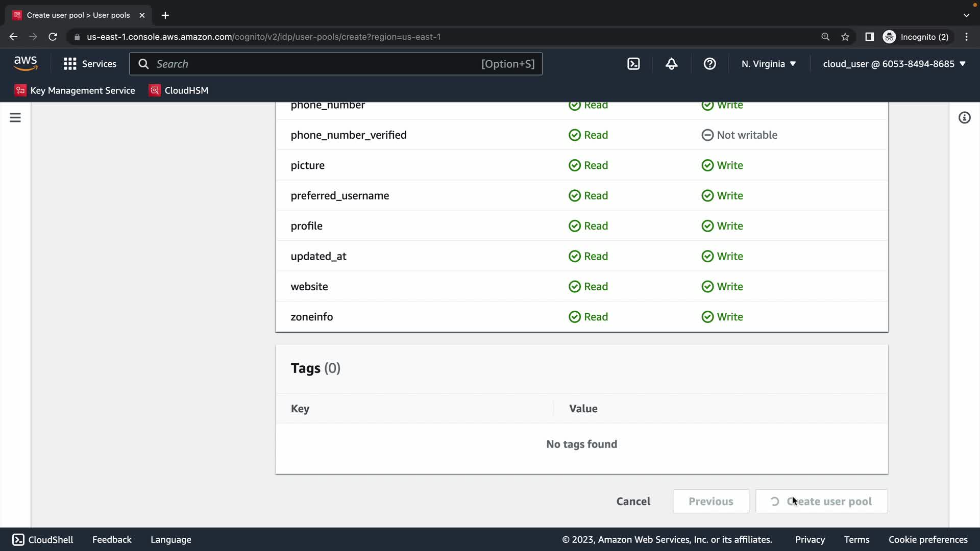Viewport: 980px width, 551px height.
Task: Open the browser side panel icon
Action: point(869,37)
